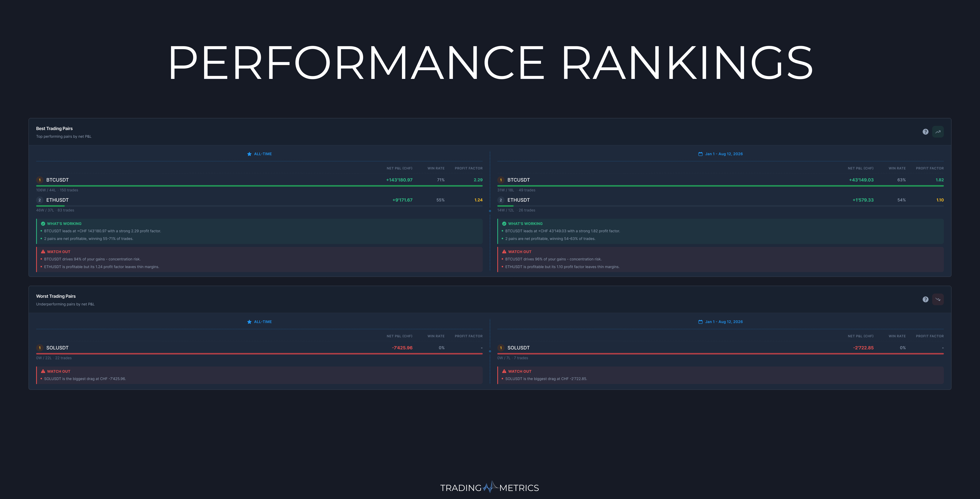Viewport: 980px width, 499px height.
Task: Click all-time ETHUSDT short green progress bar
Action: (x=50, y=206)
